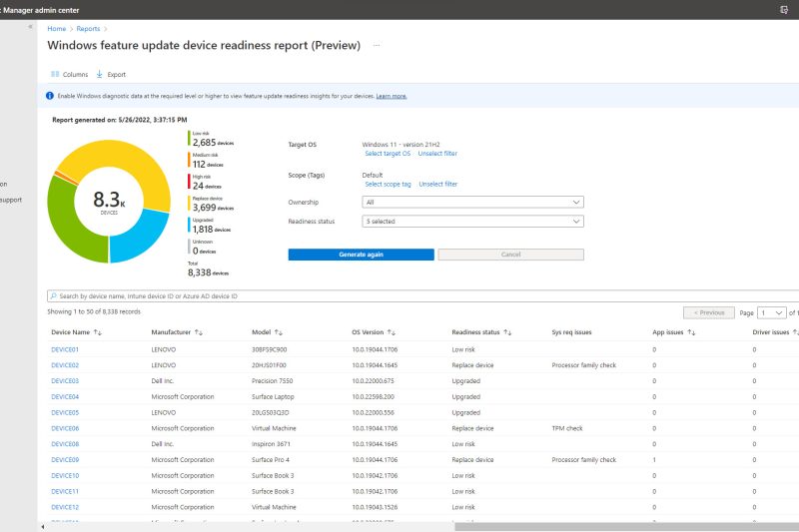Viewport: 799px width, 532px height.
Task: Click the High risk 24 devices legend
Action: tap(206, 182)
